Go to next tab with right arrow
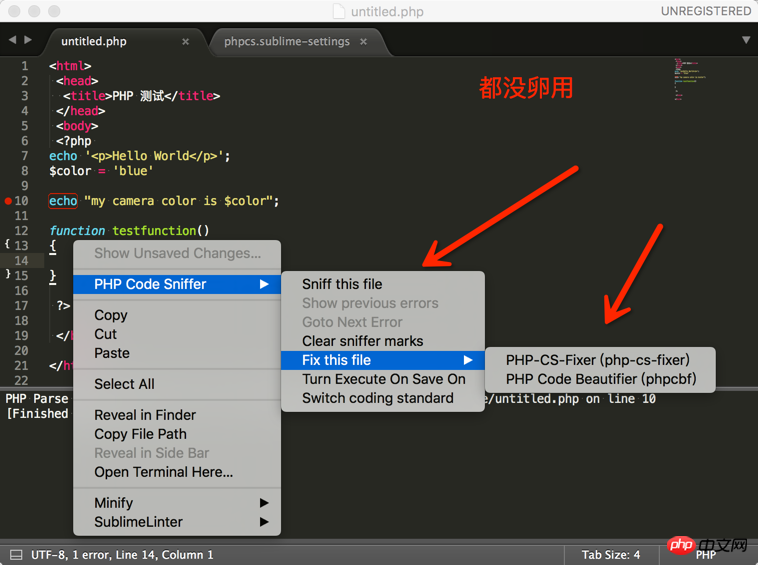 click(x=28, y=40)
